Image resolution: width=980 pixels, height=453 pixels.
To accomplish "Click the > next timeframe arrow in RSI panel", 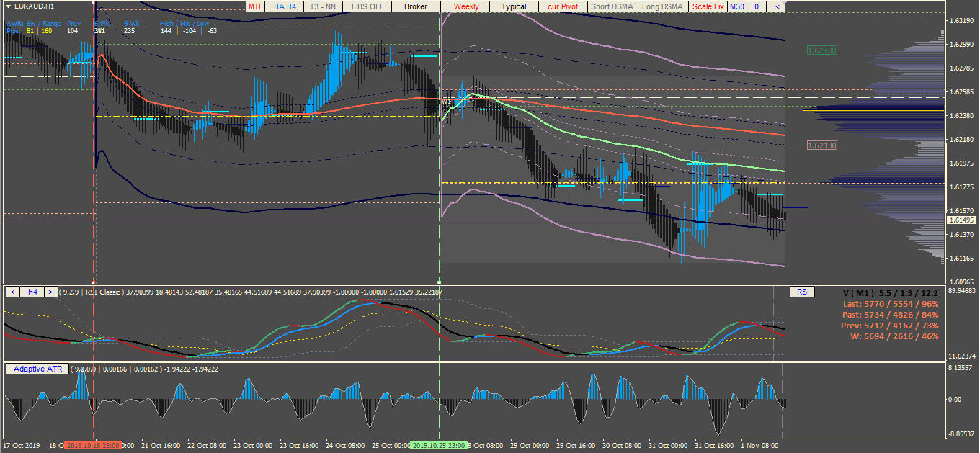I will click(51, 292).
